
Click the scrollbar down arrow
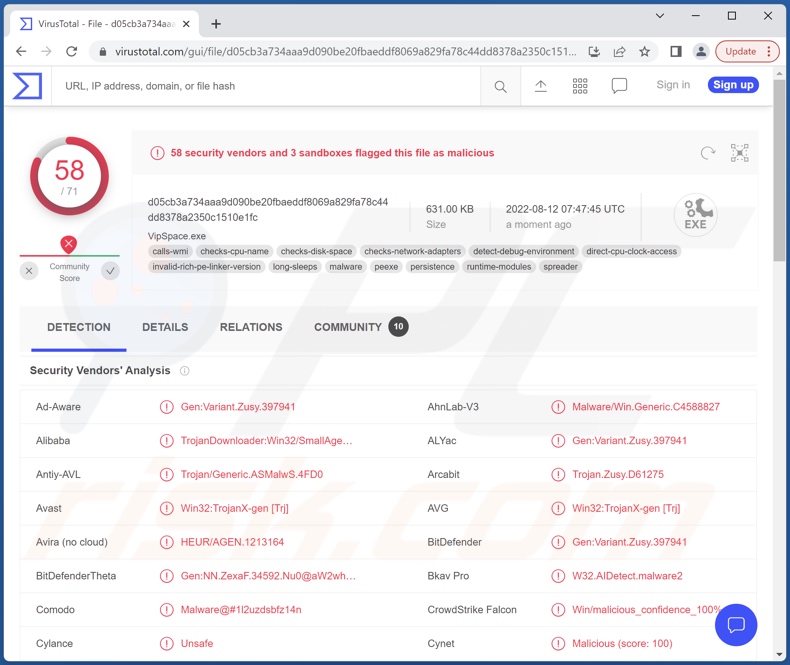779,654
